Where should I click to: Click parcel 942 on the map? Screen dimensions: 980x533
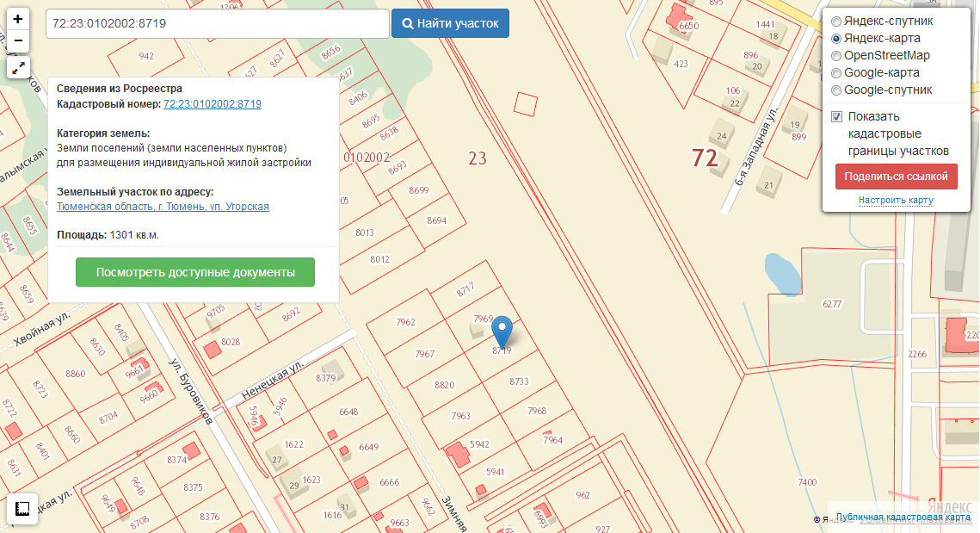click(146, 56)
